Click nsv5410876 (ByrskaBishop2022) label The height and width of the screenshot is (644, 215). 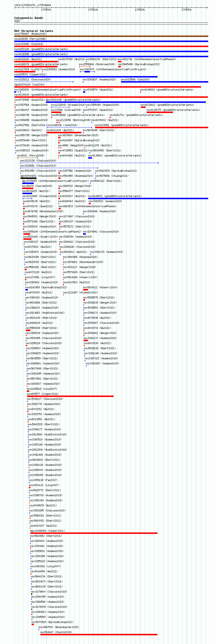[116, 171]
